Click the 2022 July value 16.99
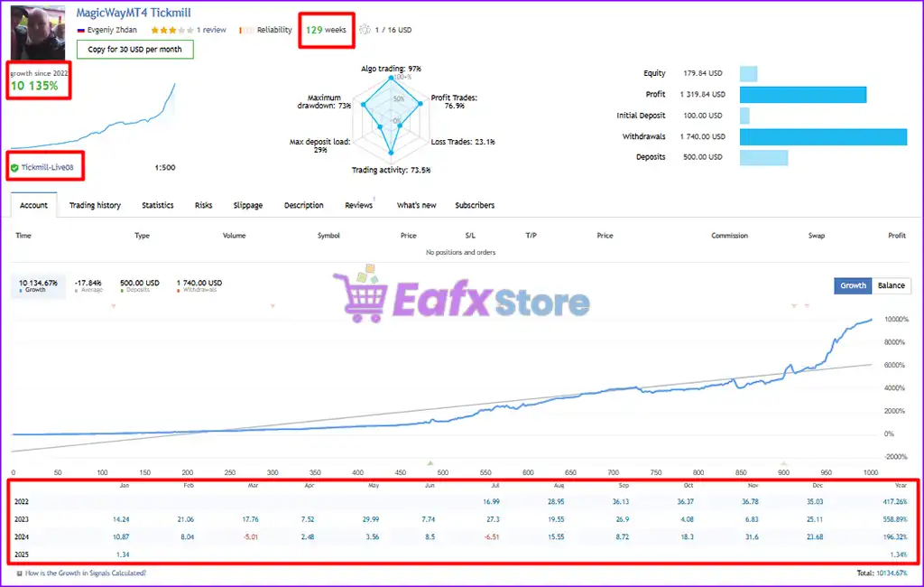924x587 pixels. click(x=492, y=502)
